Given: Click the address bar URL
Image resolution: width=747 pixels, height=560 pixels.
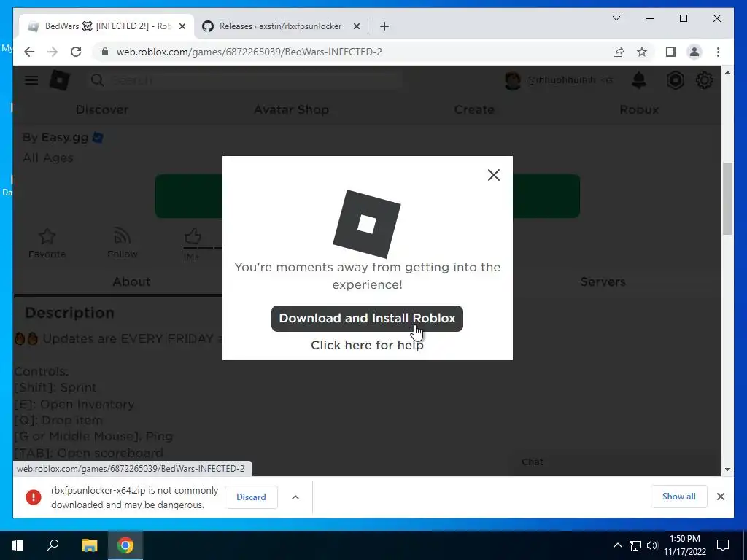Looking at the screenshot, I should coord(249,52).
